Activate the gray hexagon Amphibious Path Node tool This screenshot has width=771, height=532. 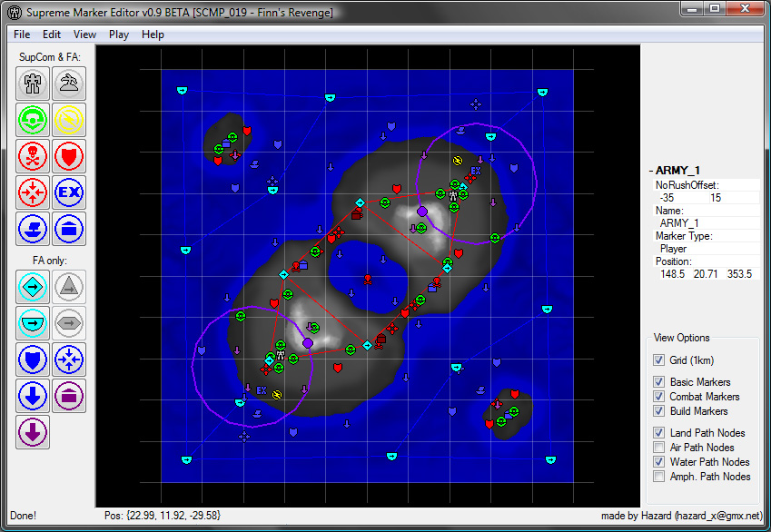pyautogui.click(x=69, y=323)
